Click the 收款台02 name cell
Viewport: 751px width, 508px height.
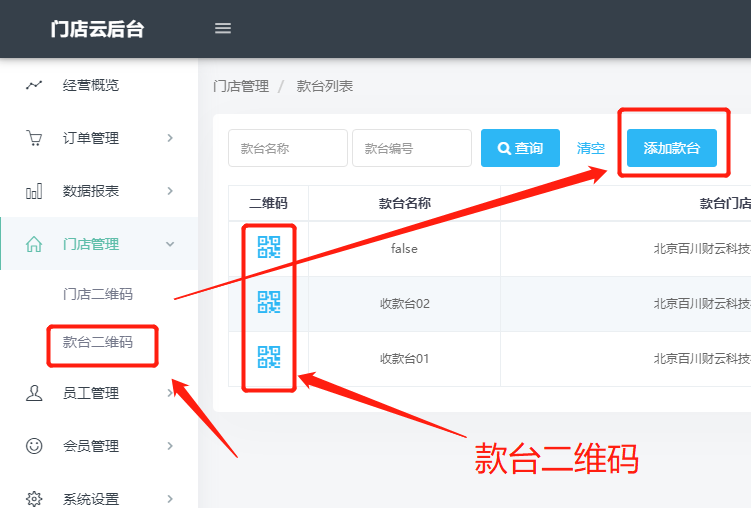pyautogui.click(x=405, y=304)
